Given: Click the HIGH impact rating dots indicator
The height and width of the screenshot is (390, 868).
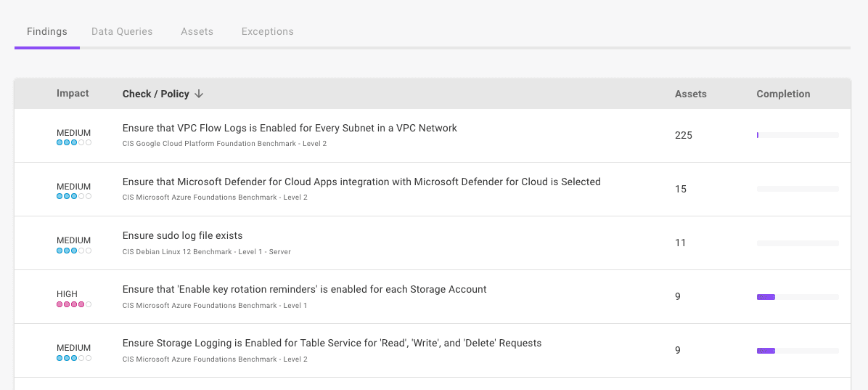Looking at the screenshot, I should (x=74, y=304).
